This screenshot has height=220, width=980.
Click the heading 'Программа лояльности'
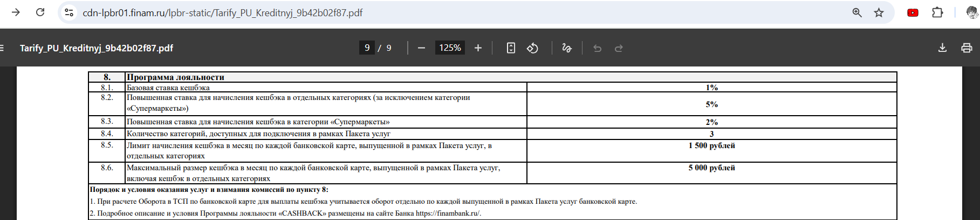[x=175, y=77]
